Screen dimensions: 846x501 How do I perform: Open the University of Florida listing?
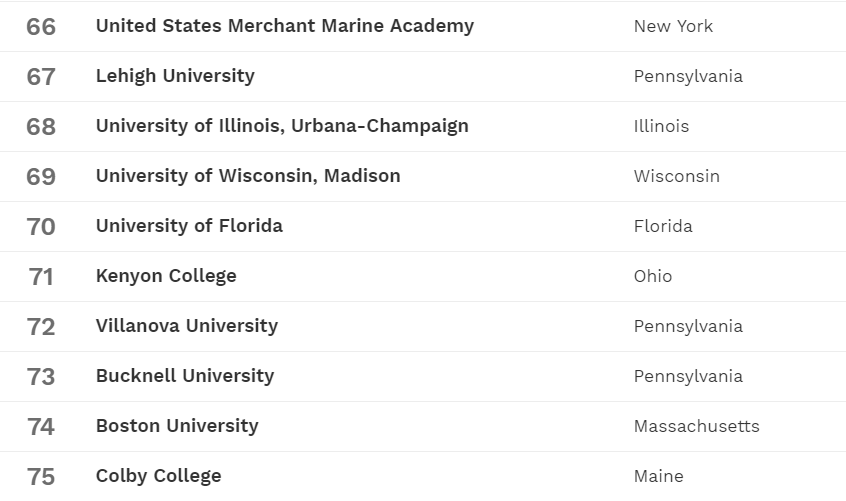point(189,226)
